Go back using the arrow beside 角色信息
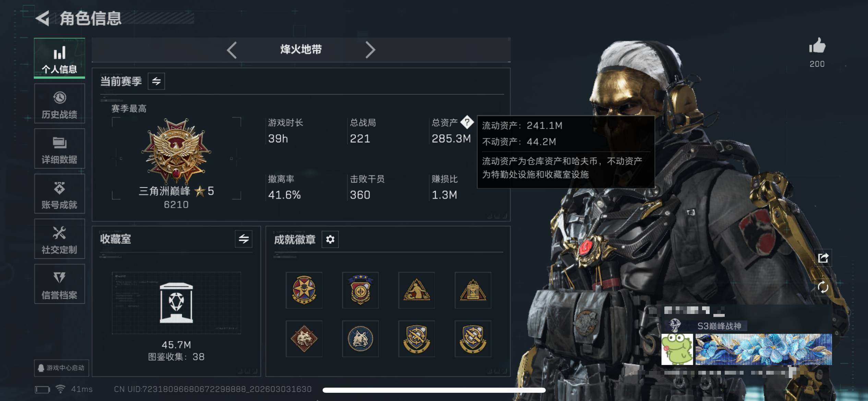The image size is (868, 401). tap(42, 18)
